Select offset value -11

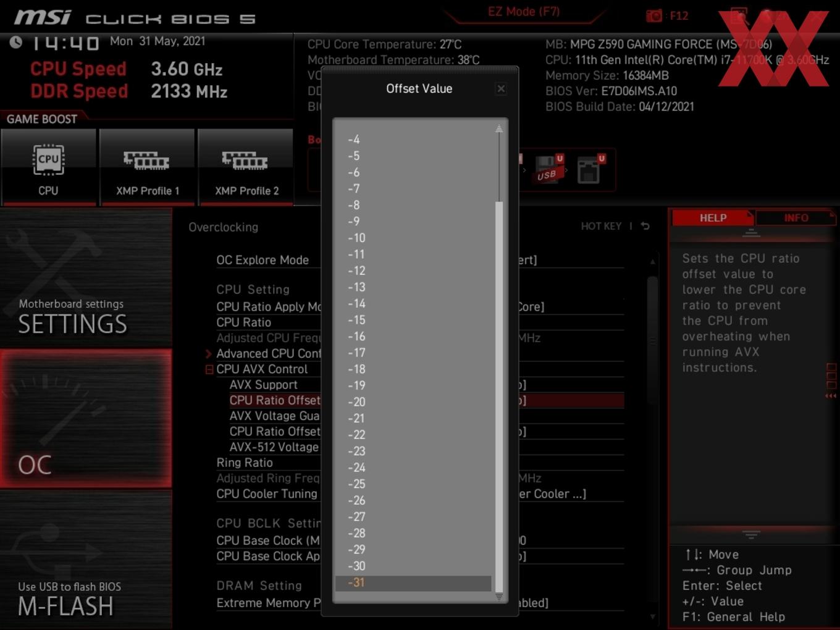tap(413, 254)
